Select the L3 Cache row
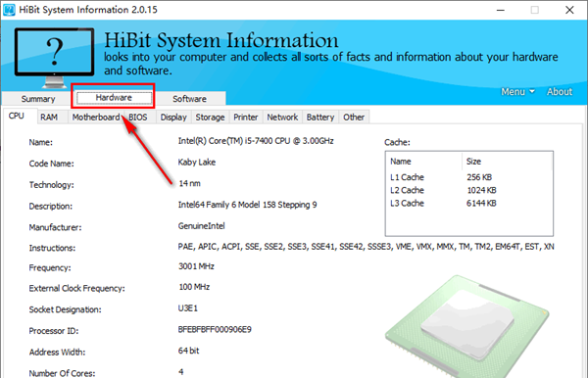Screen dimensions: 588x378 [468, 204]
